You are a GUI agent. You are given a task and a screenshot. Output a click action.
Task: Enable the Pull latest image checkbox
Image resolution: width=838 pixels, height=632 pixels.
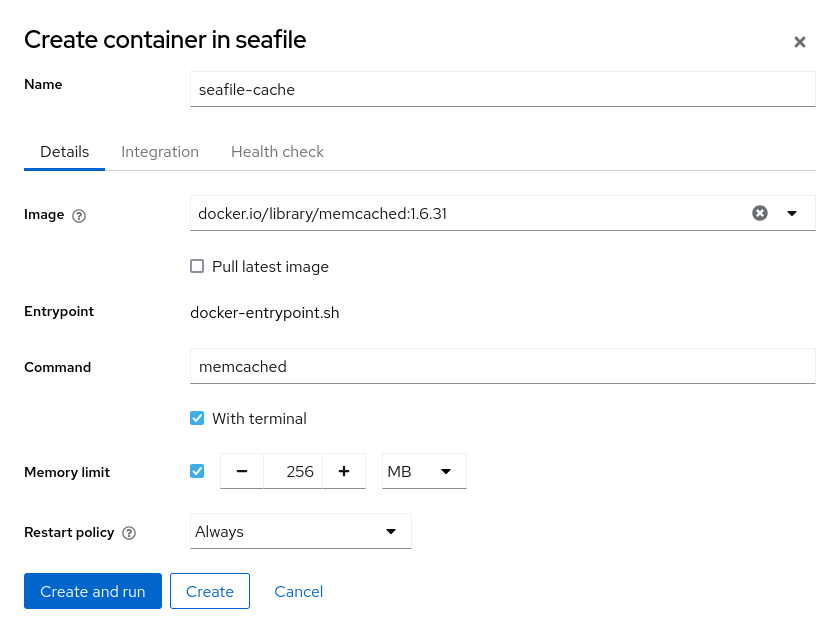coord(197,267)
